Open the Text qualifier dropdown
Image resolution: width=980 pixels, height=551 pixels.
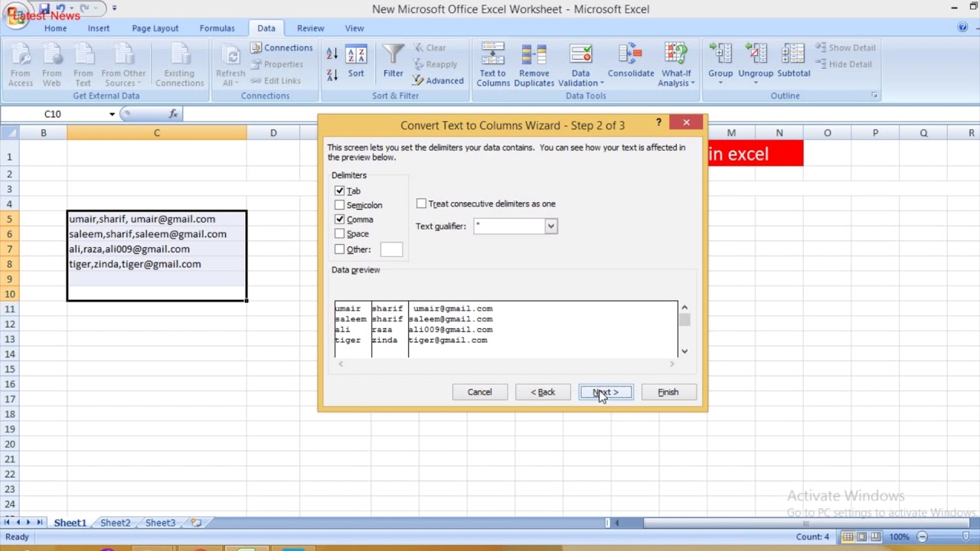550,227
